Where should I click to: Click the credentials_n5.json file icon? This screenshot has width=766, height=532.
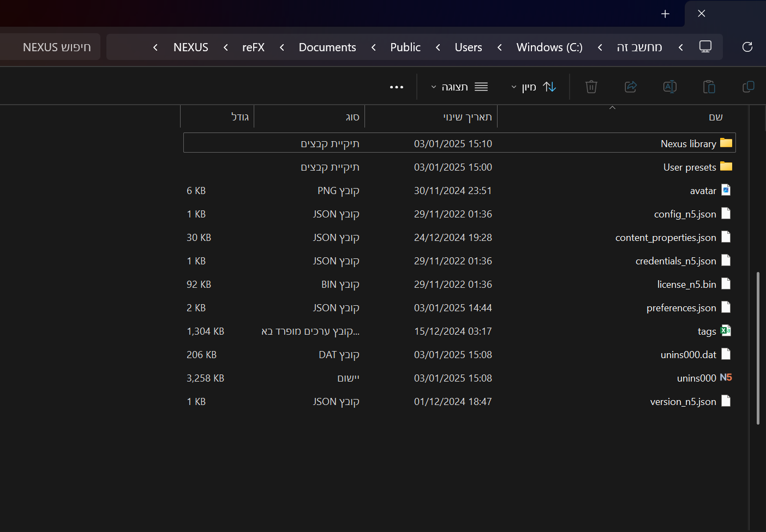click(x=726, y=260)
